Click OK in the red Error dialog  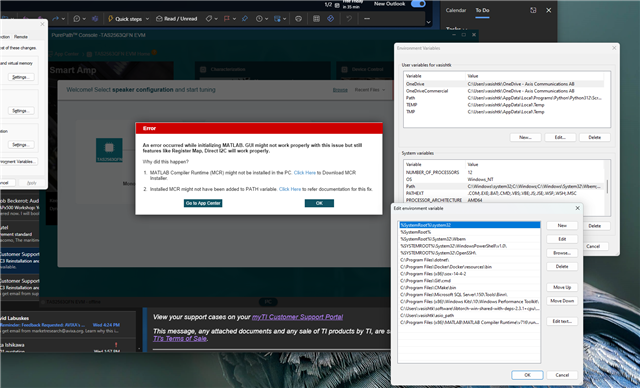(319, 203)
